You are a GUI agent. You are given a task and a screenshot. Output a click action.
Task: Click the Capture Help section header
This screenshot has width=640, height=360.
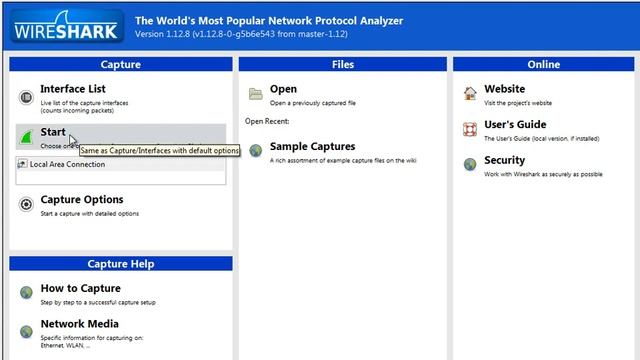coord(121,264)
